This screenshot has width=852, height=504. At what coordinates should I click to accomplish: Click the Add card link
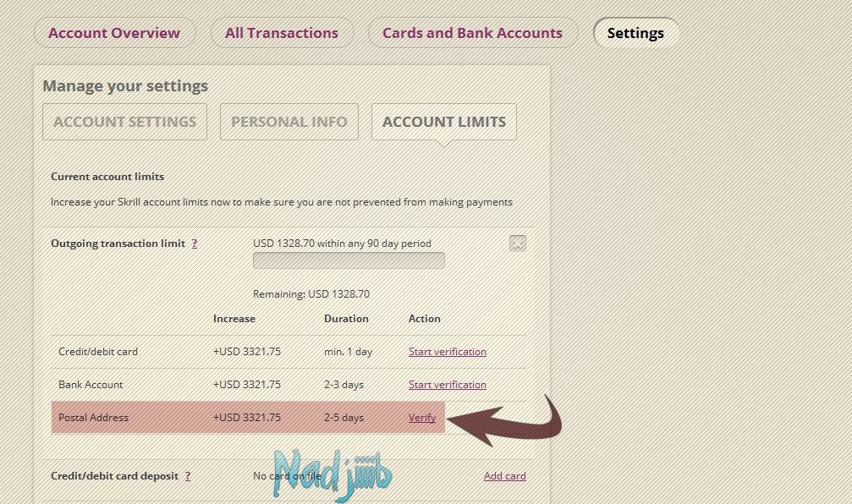tap(504, 476)
